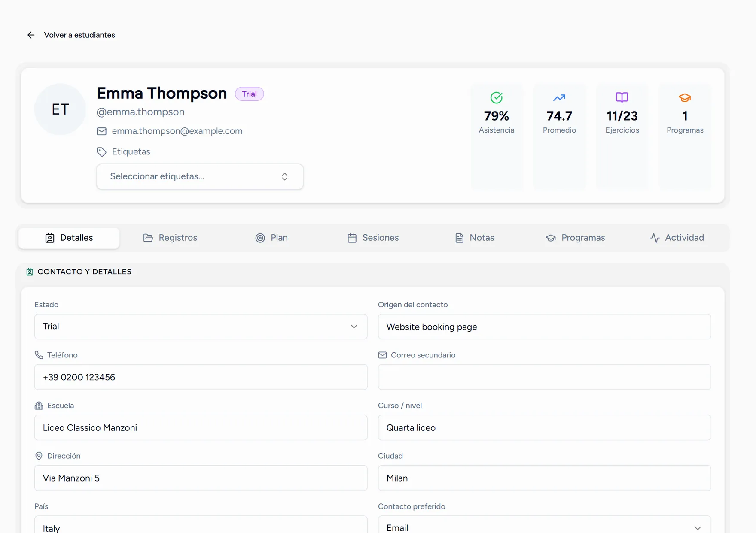The width and height of the screenshot is (756, 533).
Task: Click the tag icon next to Etiquetas
Action: coord(101,152)
